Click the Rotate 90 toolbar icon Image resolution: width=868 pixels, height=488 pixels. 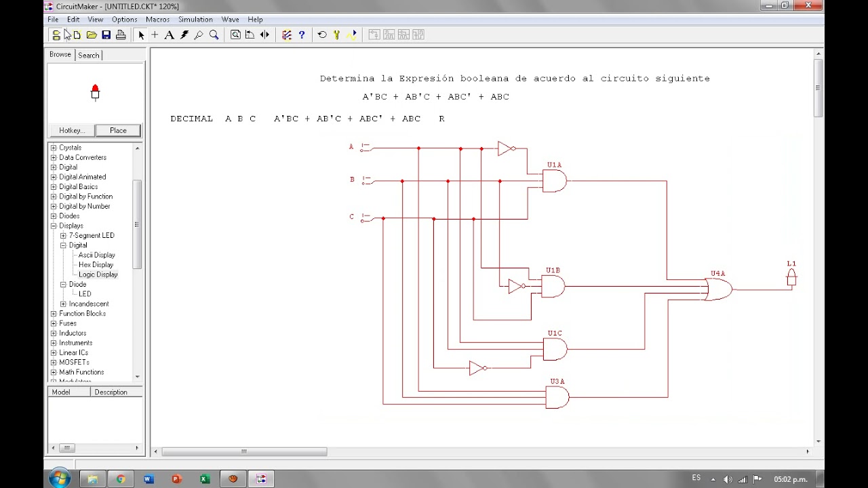pyautogui.click(x=250, y=35)
